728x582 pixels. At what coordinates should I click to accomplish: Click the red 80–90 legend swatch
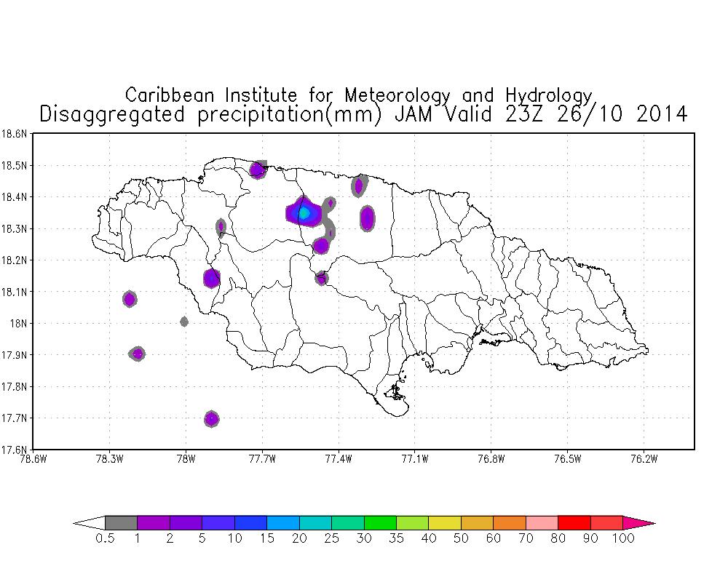(574, 522)
